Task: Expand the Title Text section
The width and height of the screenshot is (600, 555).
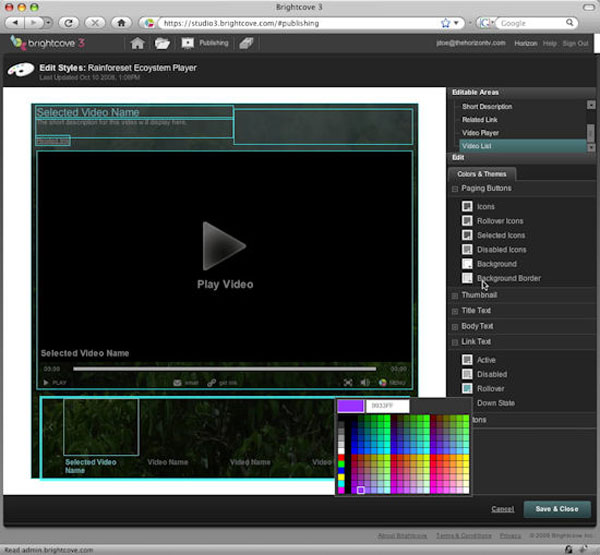Action: click(455, 311)
